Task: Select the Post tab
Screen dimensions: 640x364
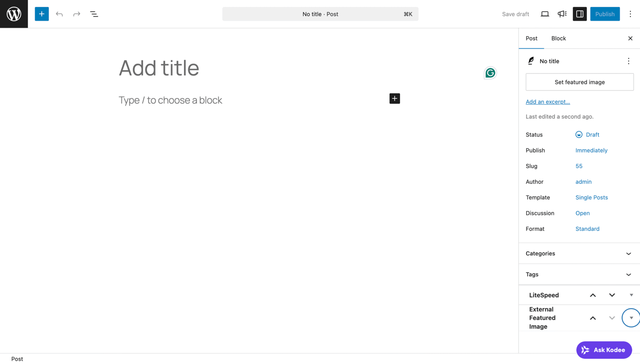Action: [531, 38]
